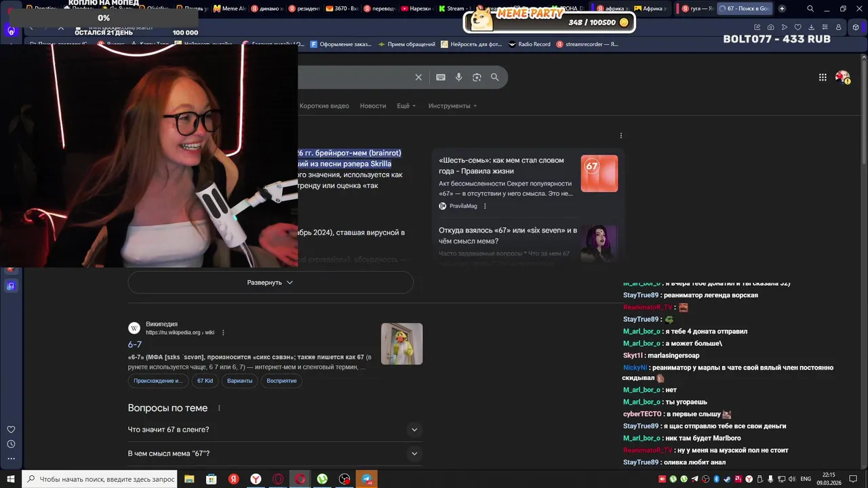Open sidebar history clock icon

click(11, 444)
